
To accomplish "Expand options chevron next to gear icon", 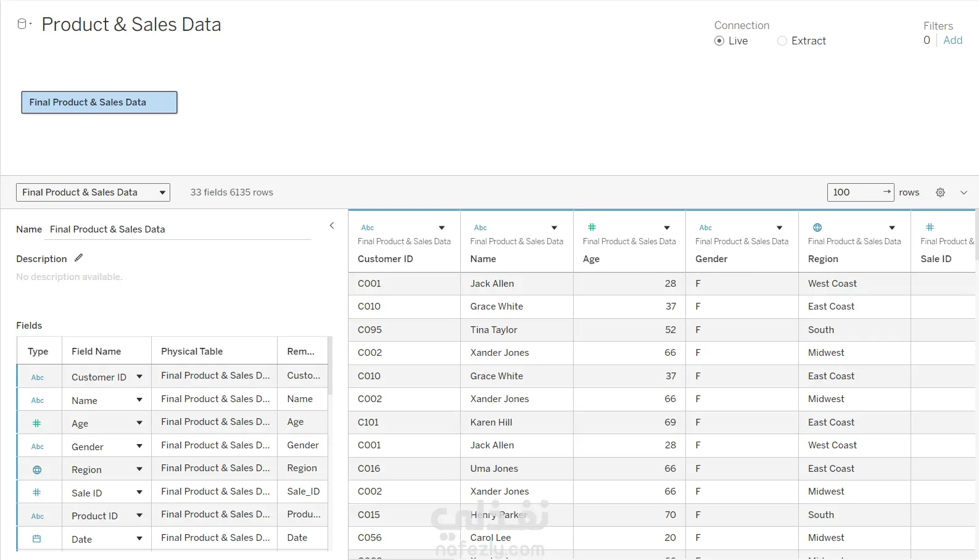I will click(x=964, y=192).
